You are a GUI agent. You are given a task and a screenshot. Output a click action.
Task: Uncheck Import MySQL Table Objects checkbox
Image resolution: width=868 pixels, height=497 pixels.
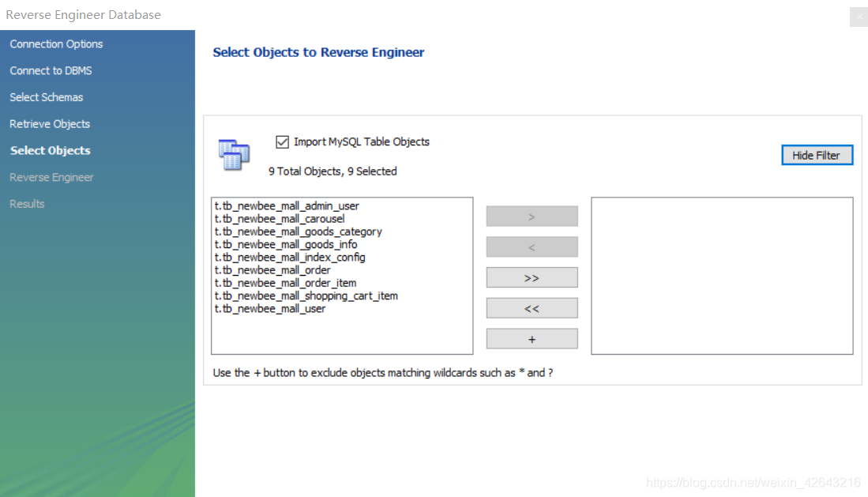(x=282, y=142)
